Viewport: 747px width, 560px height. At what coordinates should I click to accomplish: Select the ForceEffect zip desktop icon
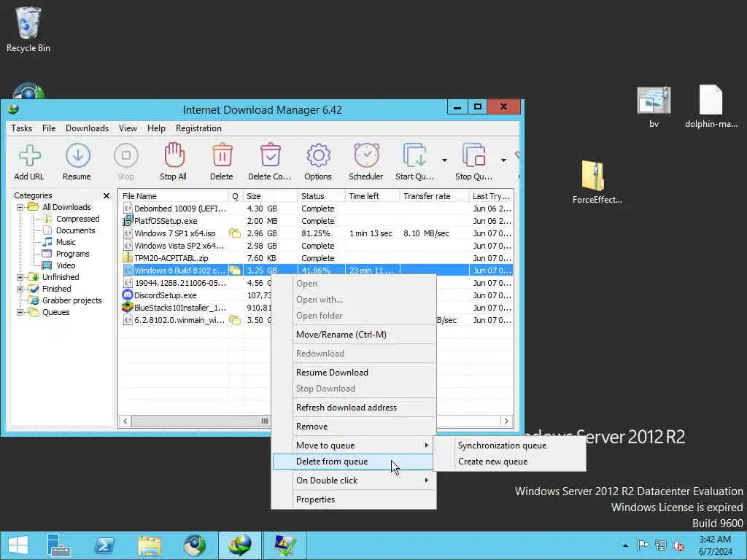point(597,182)
